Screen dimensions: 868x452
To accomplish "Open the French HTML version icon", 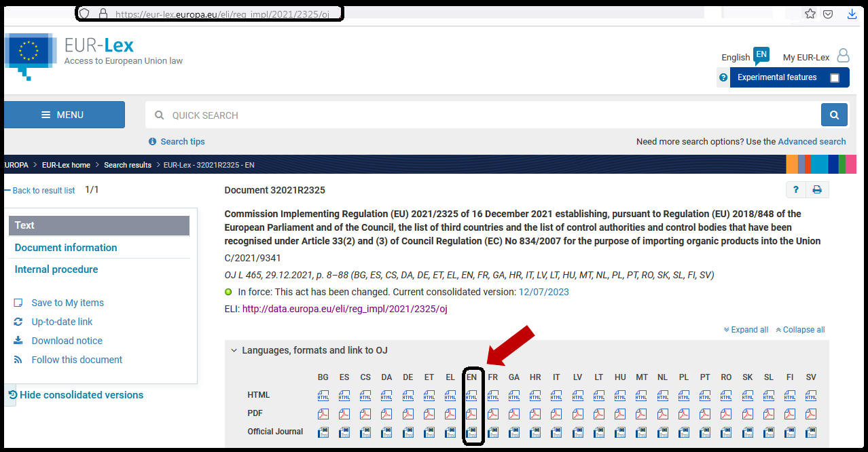I will tap(493, 396).
